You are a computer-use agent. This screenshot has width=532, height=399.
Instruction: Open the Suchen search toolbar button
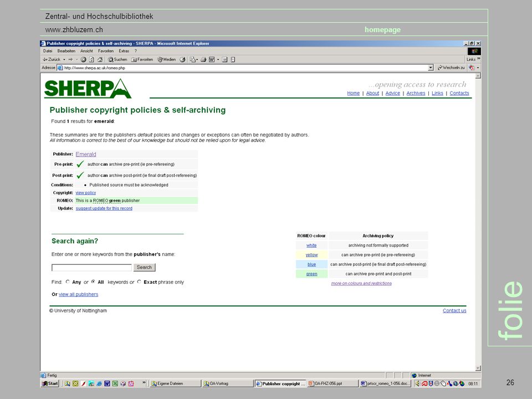(117, 59)
